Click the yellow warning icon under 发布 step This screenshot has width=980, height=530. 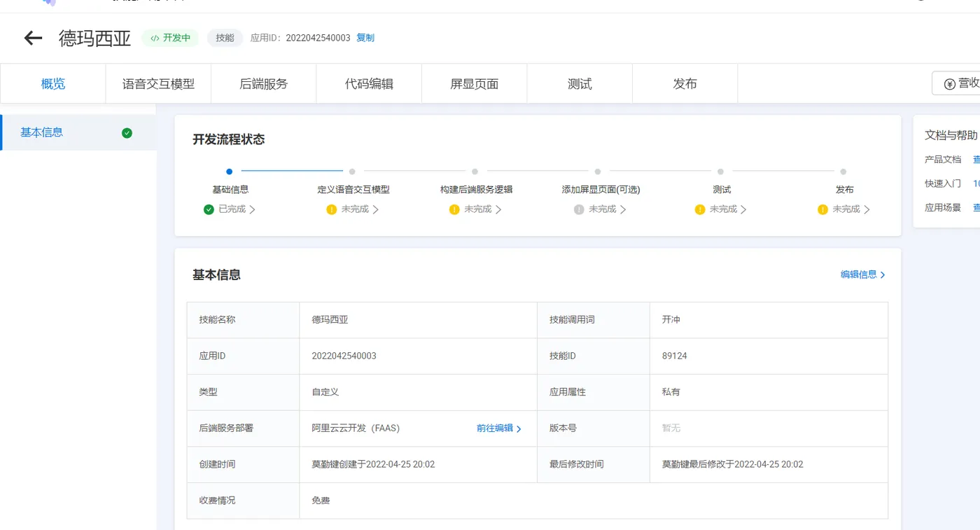823,209
